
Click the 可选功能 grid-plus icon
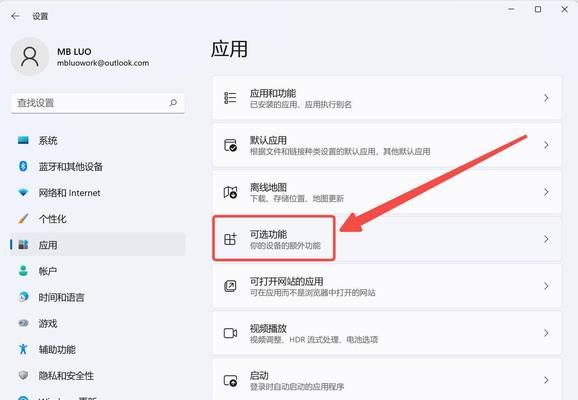tap(230, 239)
